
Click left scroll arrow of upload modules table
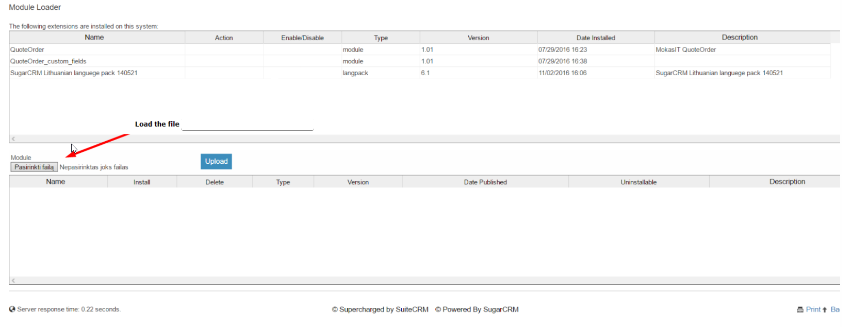13,280
